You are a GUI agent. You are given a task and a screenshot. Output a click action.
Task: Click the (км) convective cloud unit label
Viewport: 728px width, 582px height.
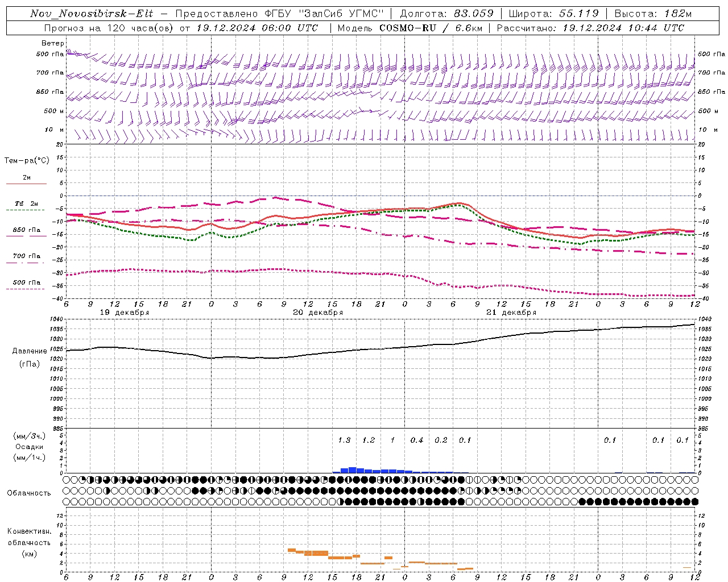pyautogui.click(x=29, y=554)
